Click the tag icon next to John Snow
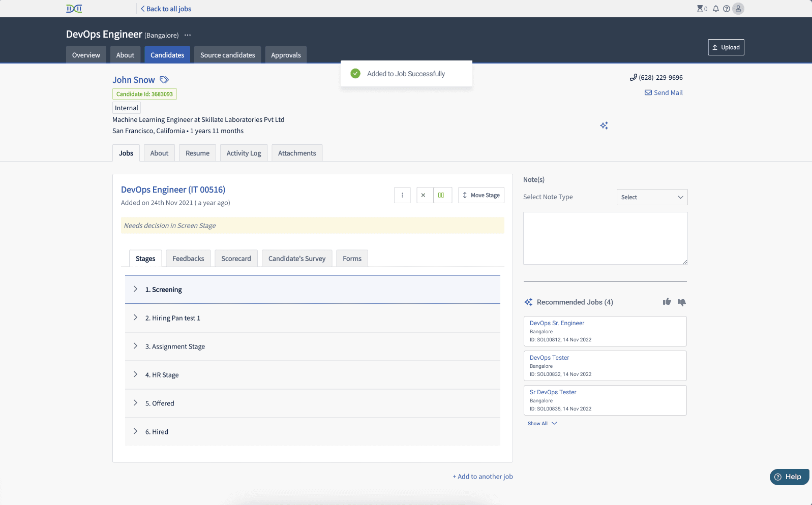The width and height of the screenshot is (812, 505). [164, 80]
